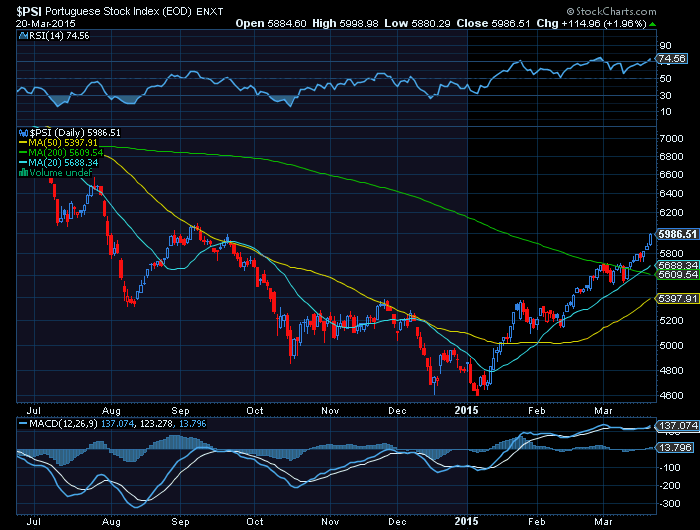Click the Jul label under price chart

point(34,410)
